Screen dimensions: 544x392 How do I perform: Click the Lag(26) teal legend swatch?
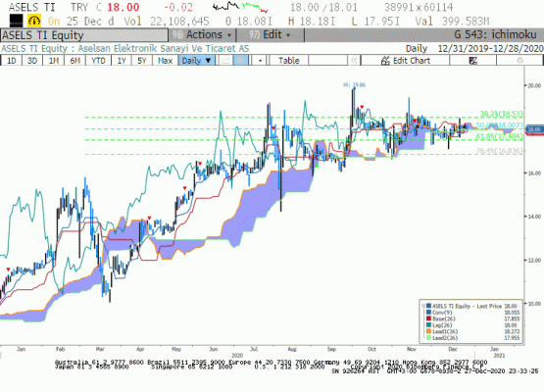click(x=428, y=325)
